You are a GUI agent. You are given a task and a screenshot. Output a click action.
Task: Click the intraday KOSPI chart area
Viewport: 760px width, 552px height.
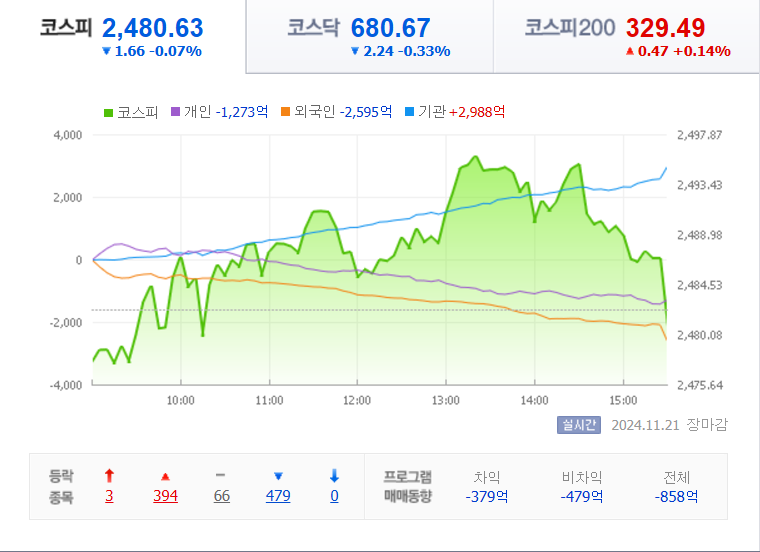pos(380,260)
